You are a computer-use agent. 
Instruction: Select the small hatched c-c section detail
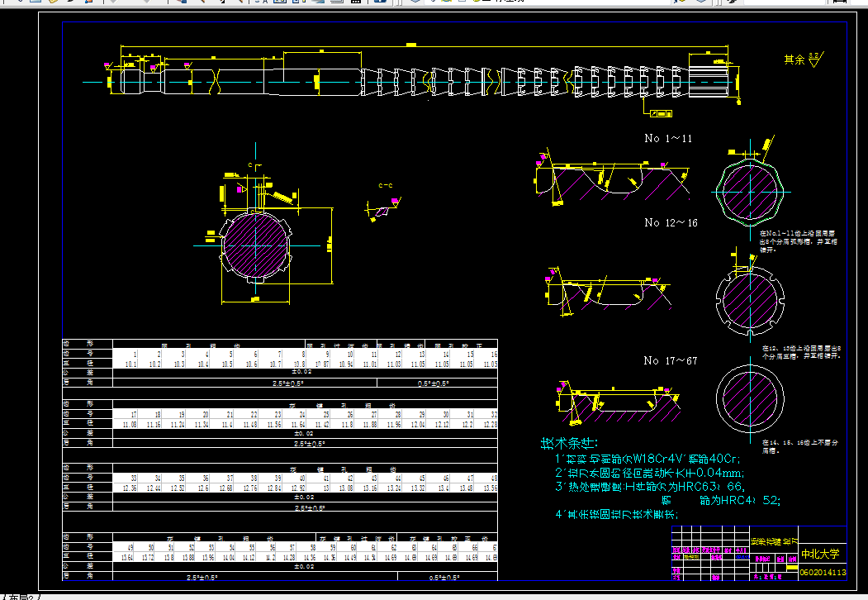pos(382,211)
